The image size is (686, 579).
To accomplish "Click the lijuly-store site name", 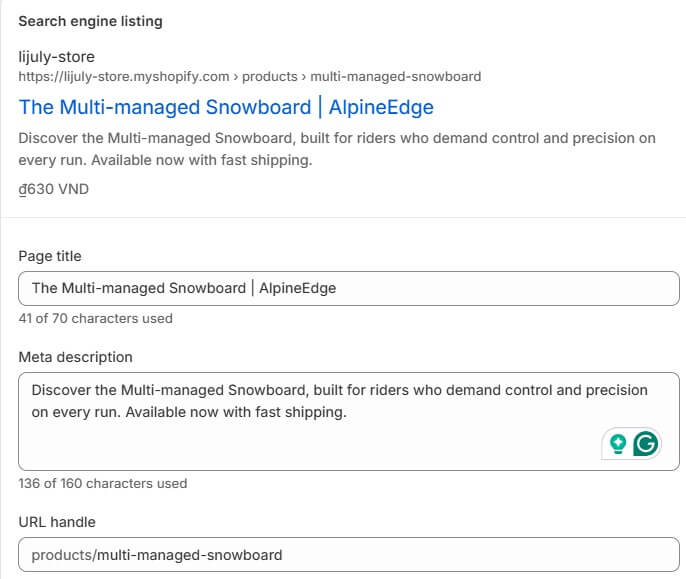I will tap(56, 57).
